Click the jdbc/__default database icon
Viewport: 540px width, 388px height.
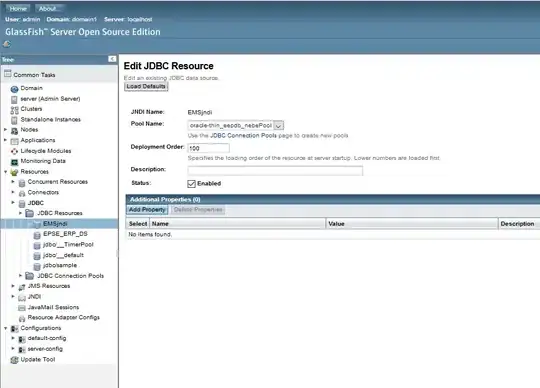[37, 256]
